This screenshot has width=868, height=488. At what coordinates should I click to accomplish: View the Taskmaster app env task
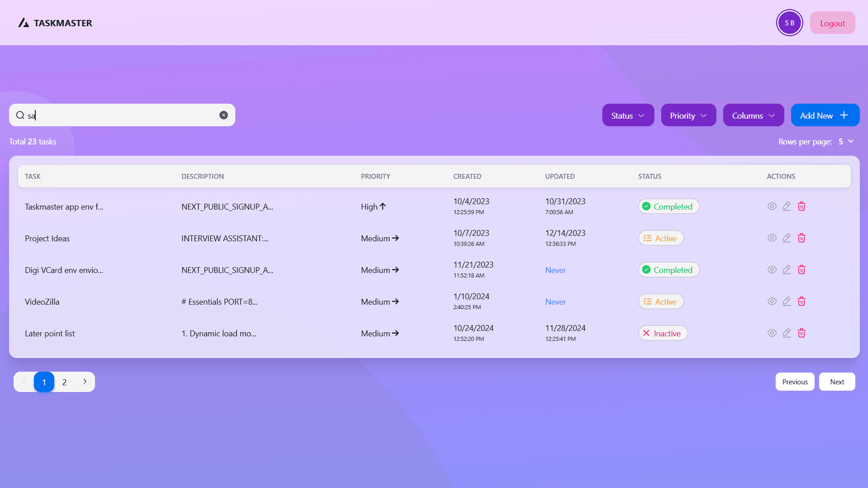pyautogui.click(x=772, y=206)
